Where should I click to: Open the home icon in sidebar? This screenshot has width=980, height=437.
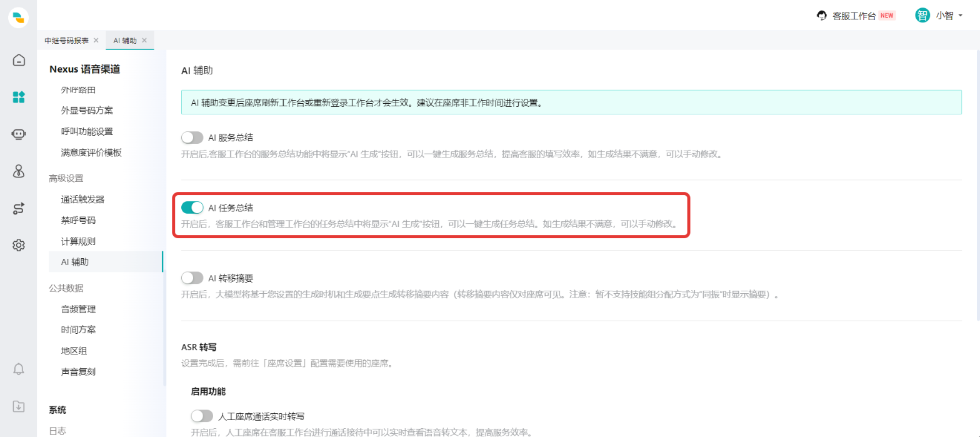(x=19, y=60)
